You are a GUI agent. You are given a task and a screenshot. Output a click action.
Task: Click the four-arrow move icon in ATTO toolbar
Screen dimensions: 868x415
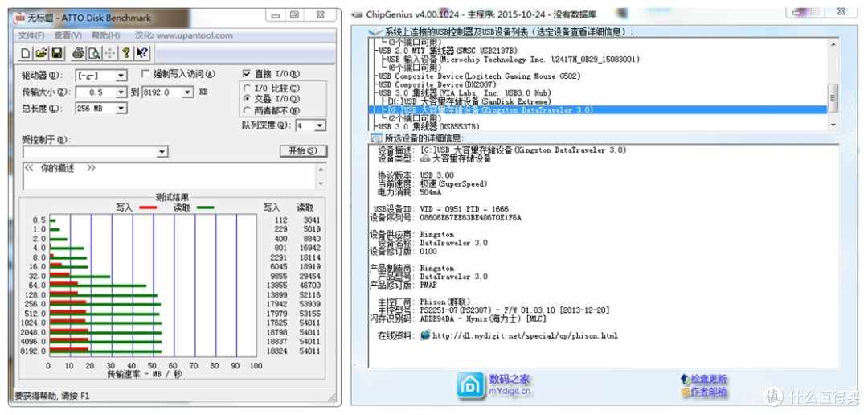click(109, 53)
